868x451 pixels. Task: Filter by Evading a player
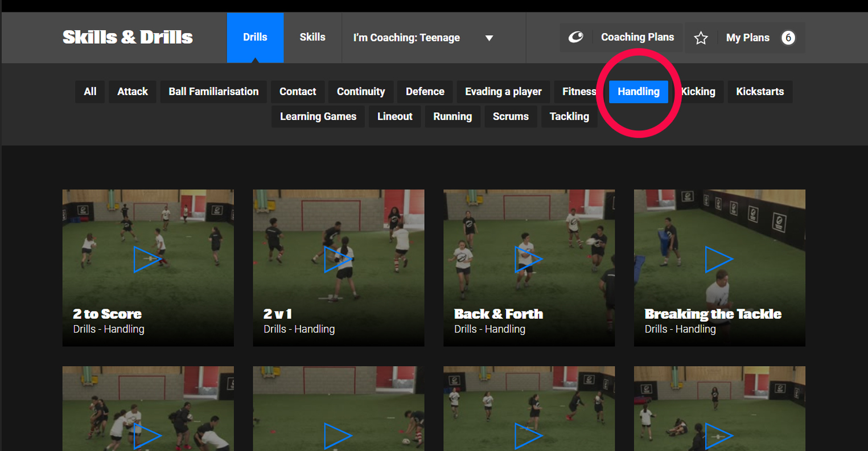point(503,92)
